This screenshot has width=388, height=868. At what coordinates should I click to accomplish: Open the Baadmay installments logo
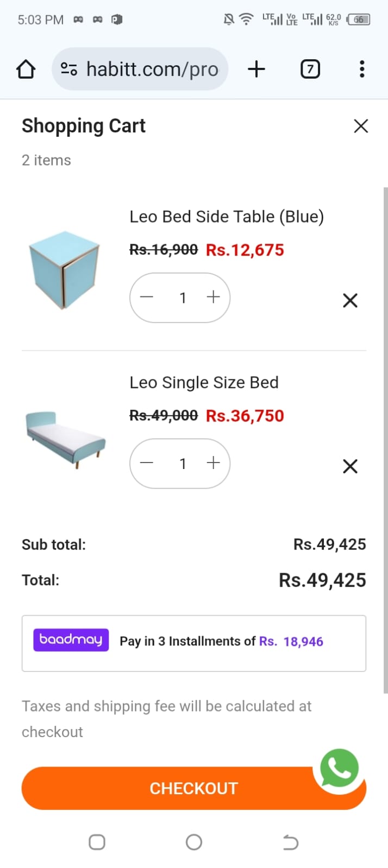pos(71,641)
